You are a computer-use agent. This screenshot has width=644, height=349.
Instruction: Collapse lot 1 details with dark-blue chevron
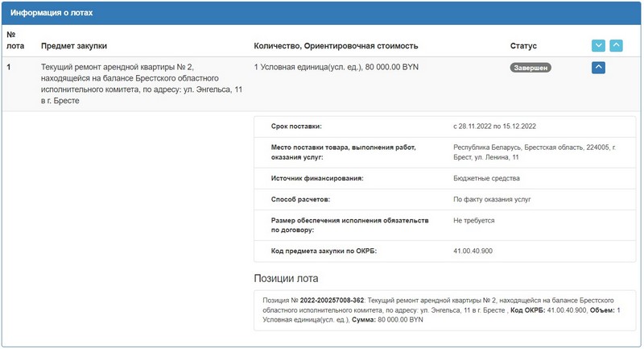pos(598,68)
